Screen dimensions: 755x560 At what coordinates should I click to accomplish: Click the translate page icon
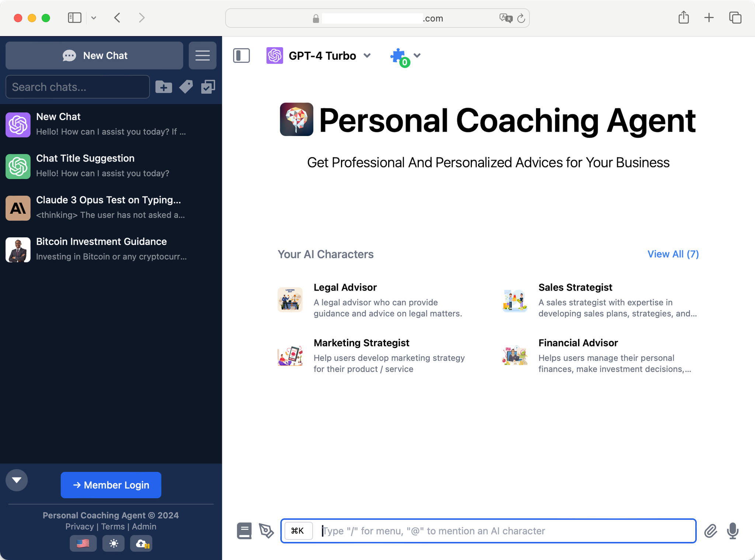[506, 18]
